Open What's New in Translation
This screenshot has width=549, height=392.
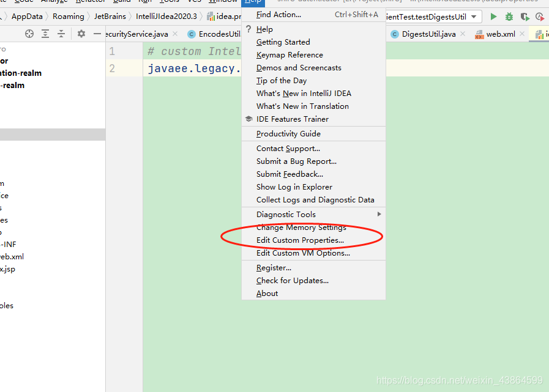tap(314, 106)
